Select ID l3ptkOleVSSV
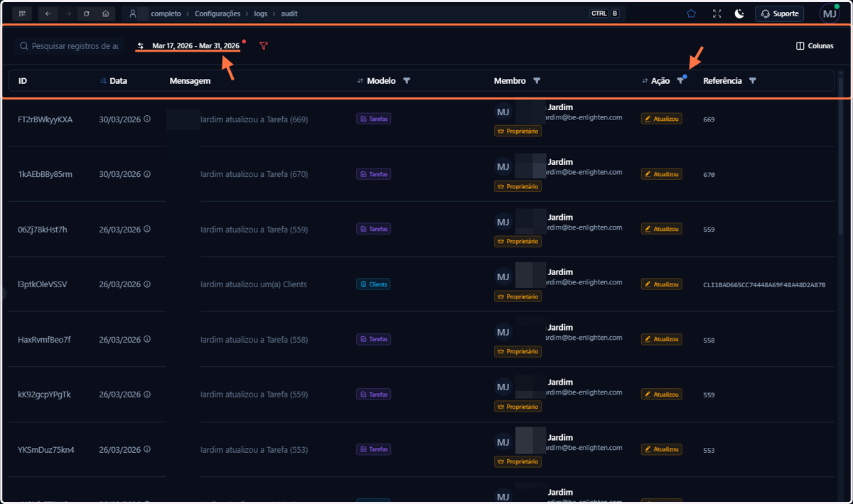The height and width of the screenshot is (504, 853). (43, 284)
